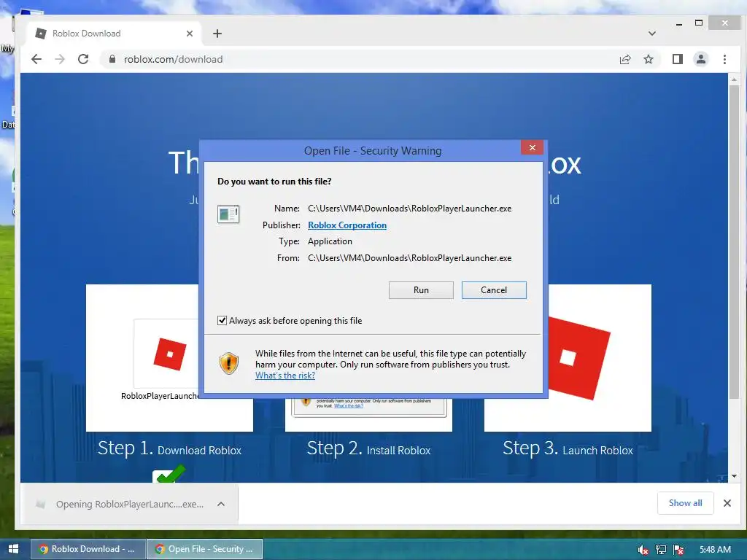Image resolution: width=747 pixels, height=560 pixels.
Task: Click Show all downloads button
Action: pos(685,503)
